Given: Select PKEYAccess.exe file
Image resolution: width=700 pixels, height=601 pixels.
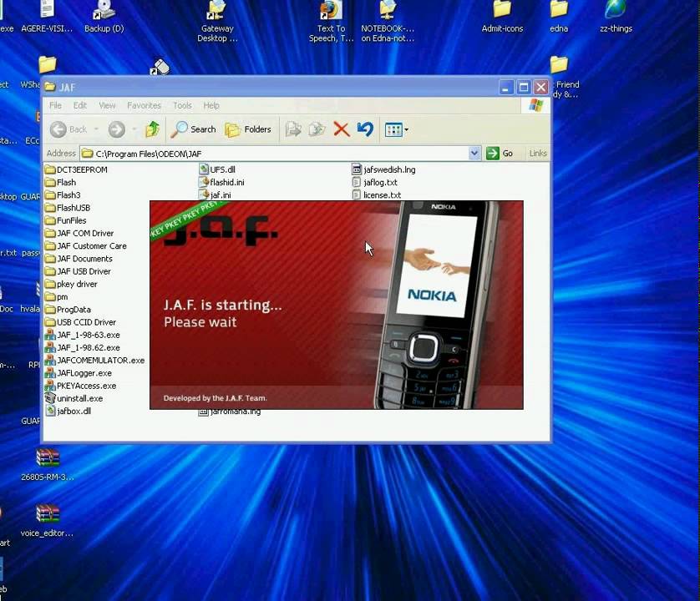Looking at the screenshot, I should click(80, 386).
